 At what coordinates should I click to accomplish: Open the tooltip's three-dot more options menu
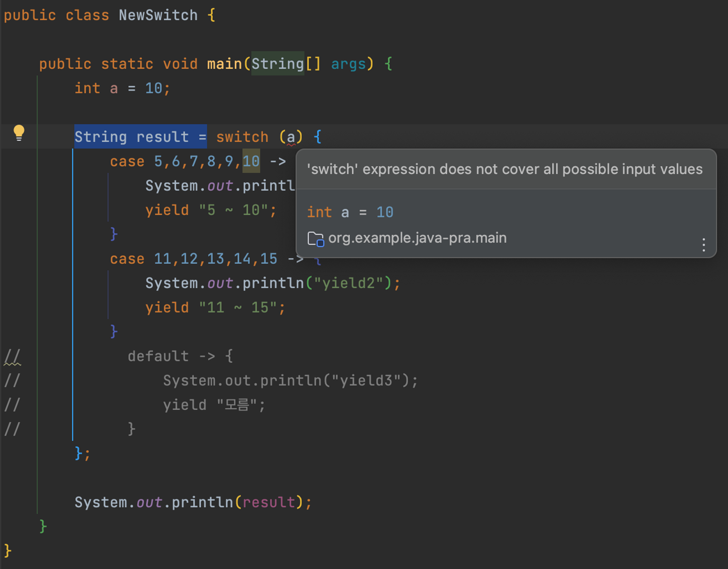[x=703, y=245]
